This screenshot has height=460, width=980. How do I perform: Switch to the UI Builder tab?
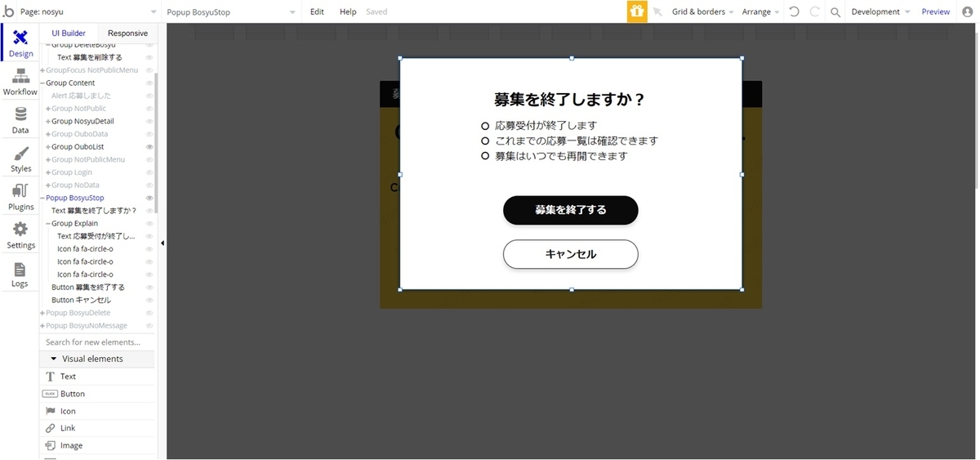point(69,33)
